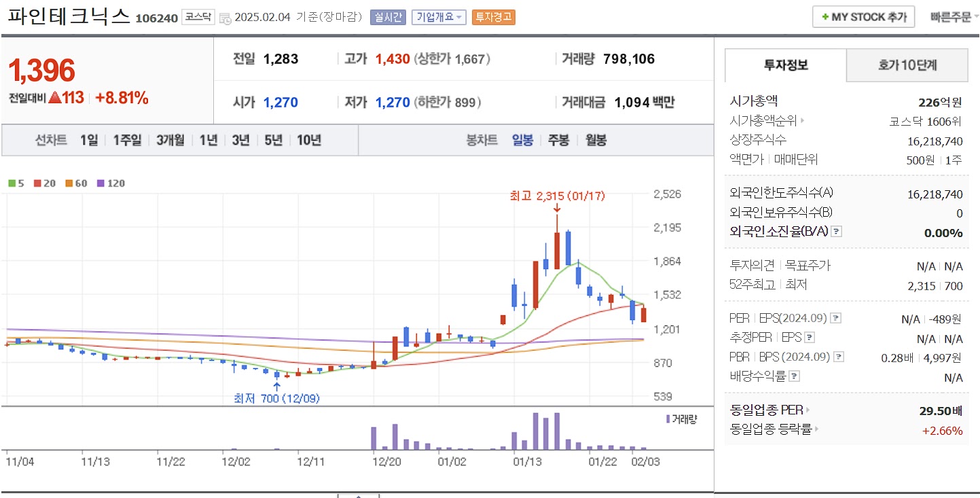The height and width of the screenshot is (498, 980).
Task: Click the 거래대금 value 1,094 백만
Action: [645, 103]
